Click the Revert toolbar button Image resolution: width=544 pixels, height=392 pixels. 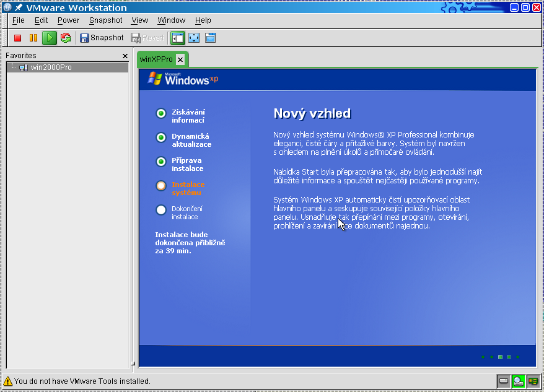[x=147, y=38]
